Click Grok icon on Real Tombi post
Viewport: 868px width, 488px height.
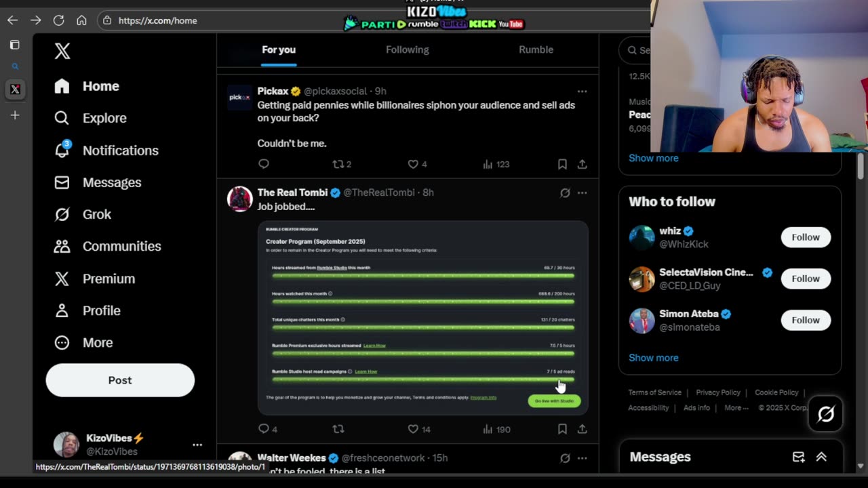click(565, 192)
